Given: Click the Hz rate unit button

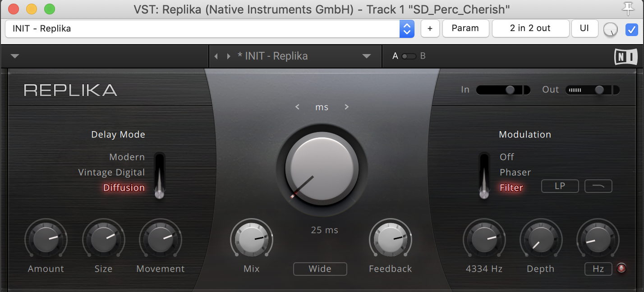Looking at the screenshot, I should [598, 269].
